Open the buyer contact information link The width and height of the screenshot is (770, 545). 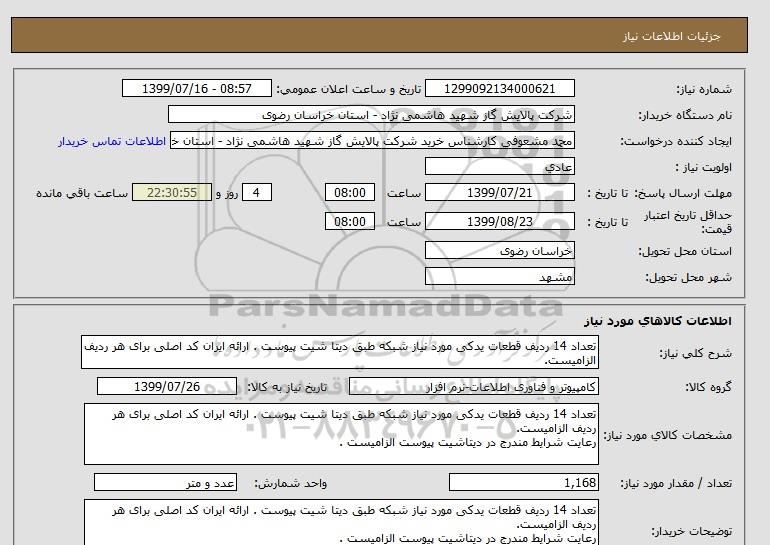click(x=113, y=141)
